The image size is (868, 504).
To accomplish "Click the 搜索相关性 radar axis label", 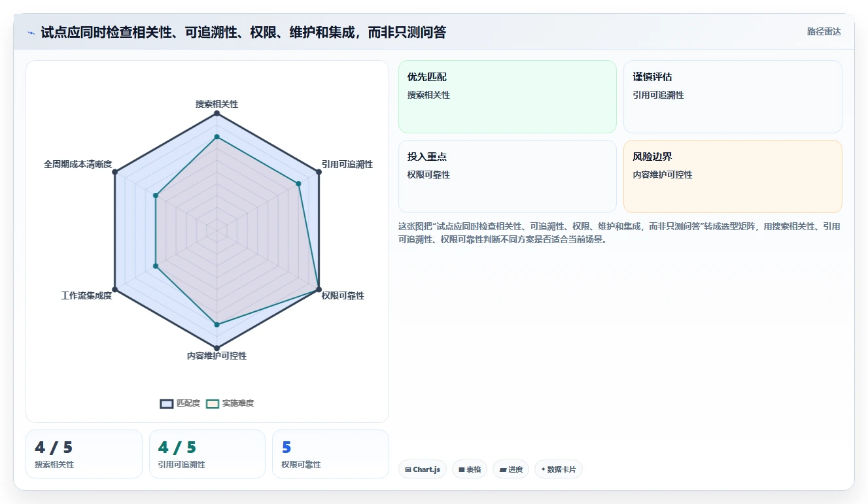I will [x=217, y=104].
